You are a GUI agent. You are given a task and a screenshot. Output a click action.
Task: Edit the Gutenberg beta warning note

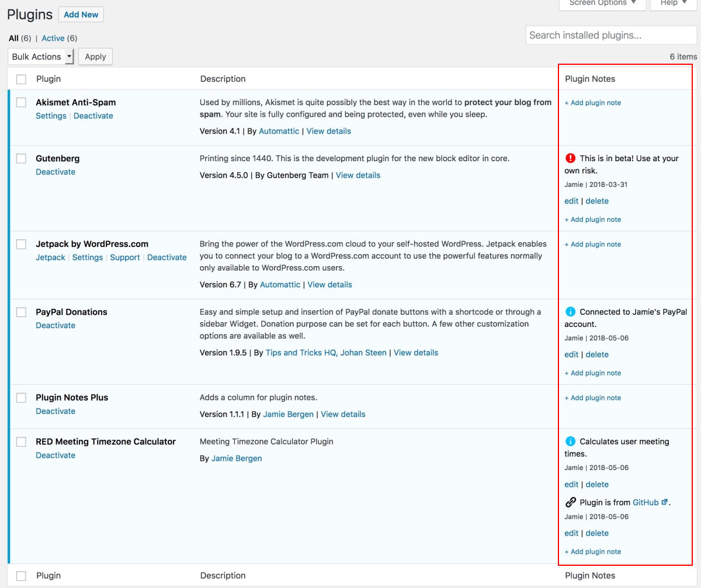571,200
